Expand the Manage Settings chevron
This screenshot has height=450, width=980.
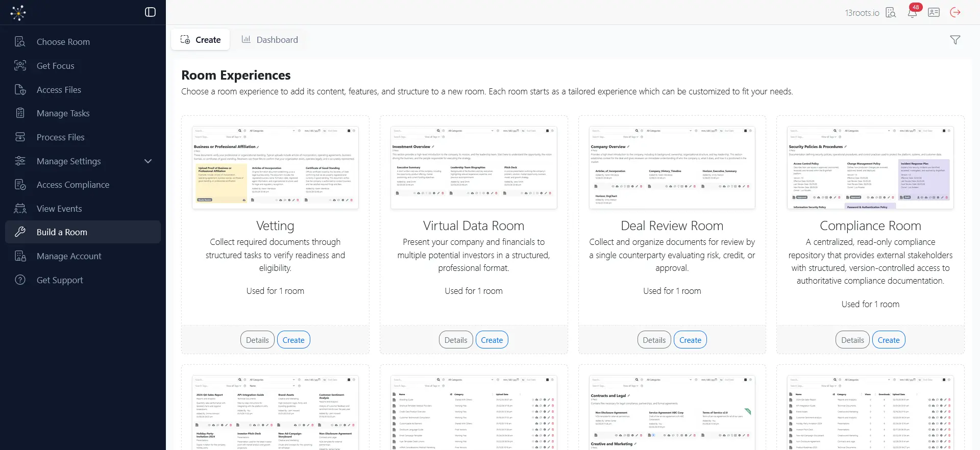click(148, 161)
